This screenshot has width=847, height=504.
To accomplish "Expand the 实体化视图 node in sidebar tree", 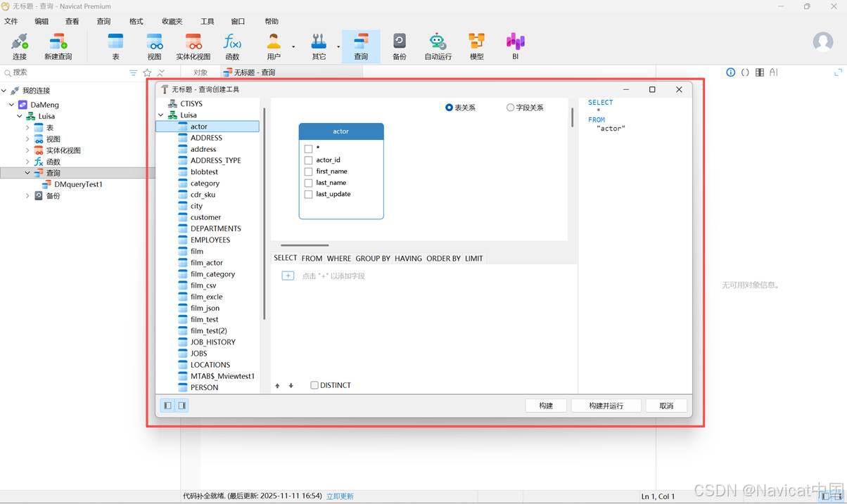I will click(27, 150).
